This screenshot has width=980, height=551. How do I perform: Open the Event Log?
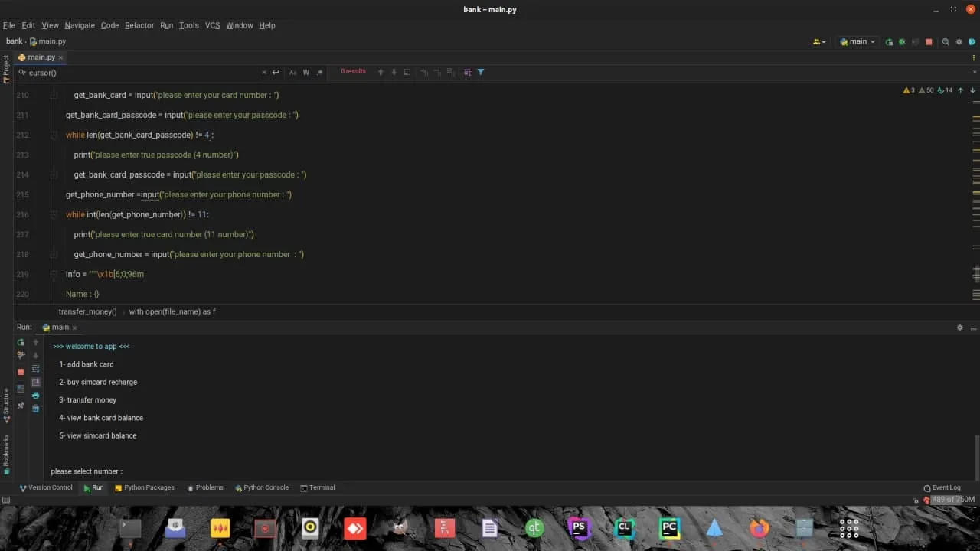click(x=942, y=487)
